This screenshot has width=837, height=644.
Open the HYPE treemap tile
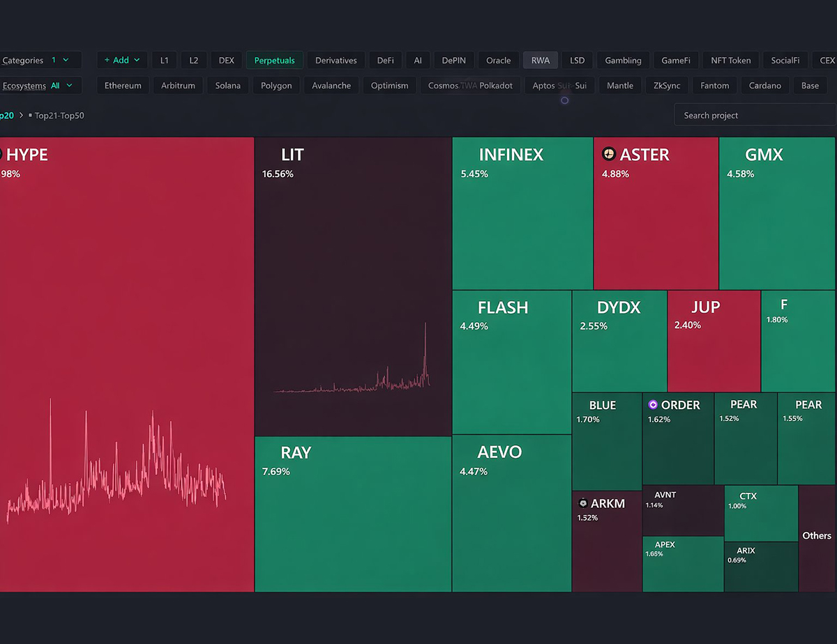(127, 365)
